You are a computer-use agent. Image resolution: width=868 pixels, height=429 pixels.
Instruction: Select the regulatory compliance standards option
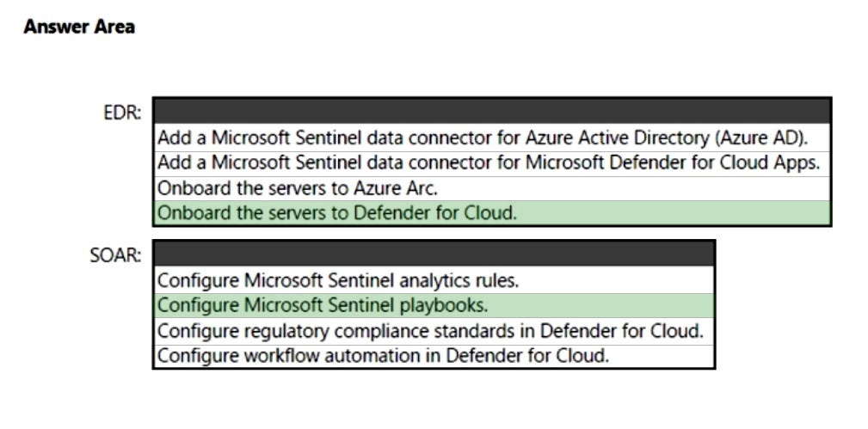[x=430, y=330]
